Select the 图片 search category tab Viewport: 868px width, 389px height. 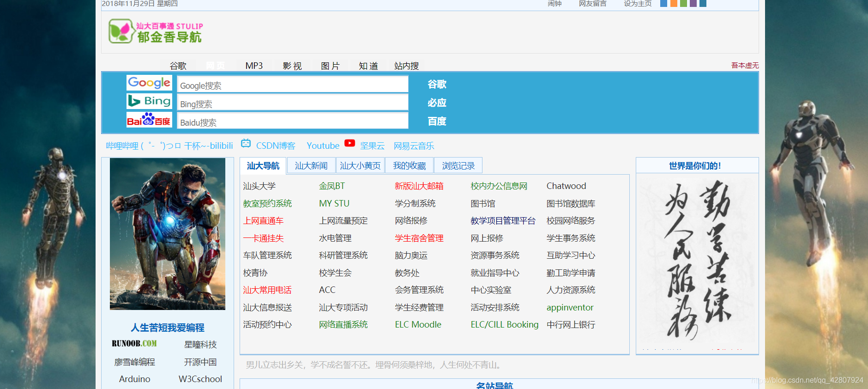pyautogui.click(x=330, y=66)
